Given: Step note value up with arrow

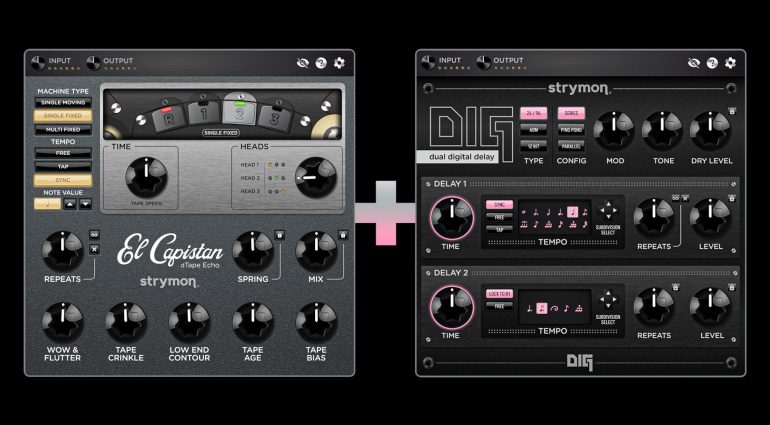Looking at the screenshot, I should (70, 204).
